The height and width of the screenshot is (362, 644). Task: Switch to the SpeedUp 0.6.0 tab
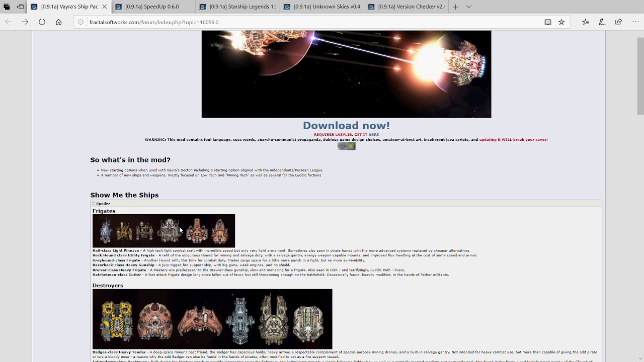[x=152, y=7]
